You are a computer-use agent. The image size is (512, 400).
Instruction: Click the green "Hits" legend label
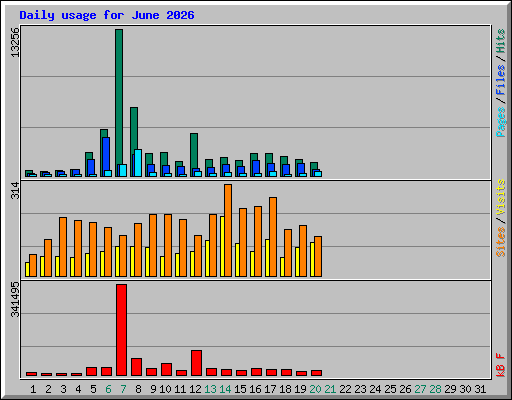pos(501,41)
